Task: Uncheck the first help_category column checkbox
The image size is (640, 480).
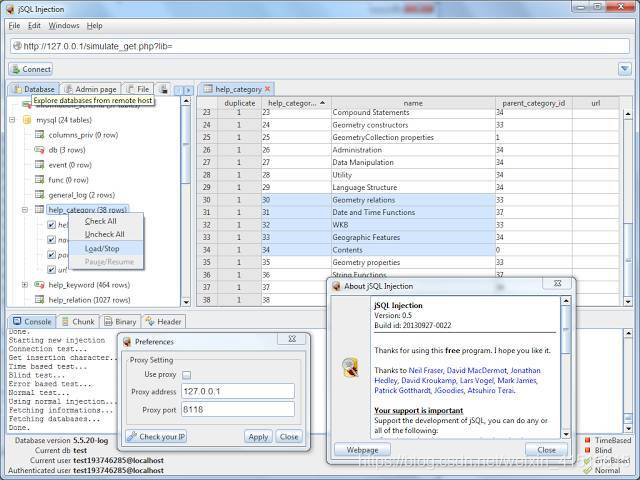Action: pos(51,224)
